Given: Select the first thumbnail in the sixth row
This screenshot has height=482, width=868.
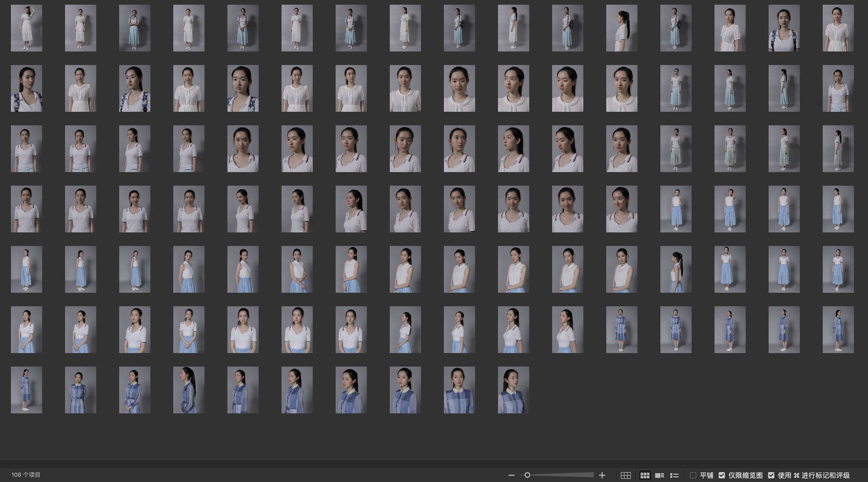Looking at the screenshot, I should [x=27, y=330].
